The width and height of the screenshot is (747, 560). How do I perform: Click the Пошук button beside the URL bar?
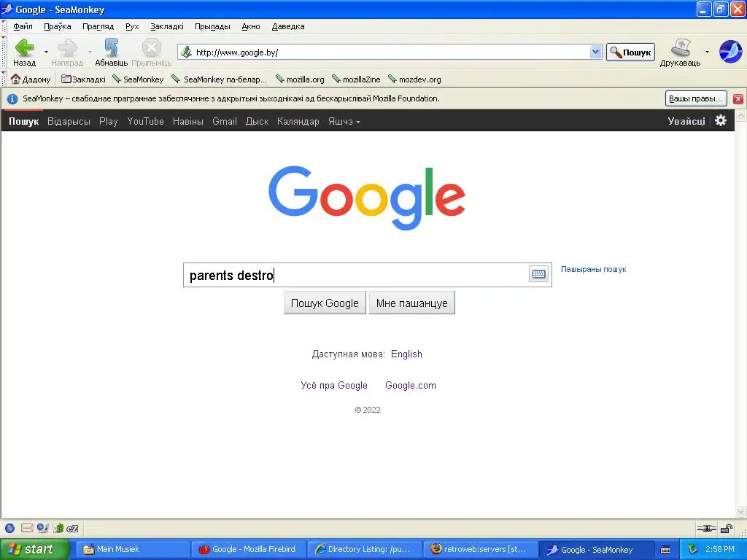coord(630,52)
